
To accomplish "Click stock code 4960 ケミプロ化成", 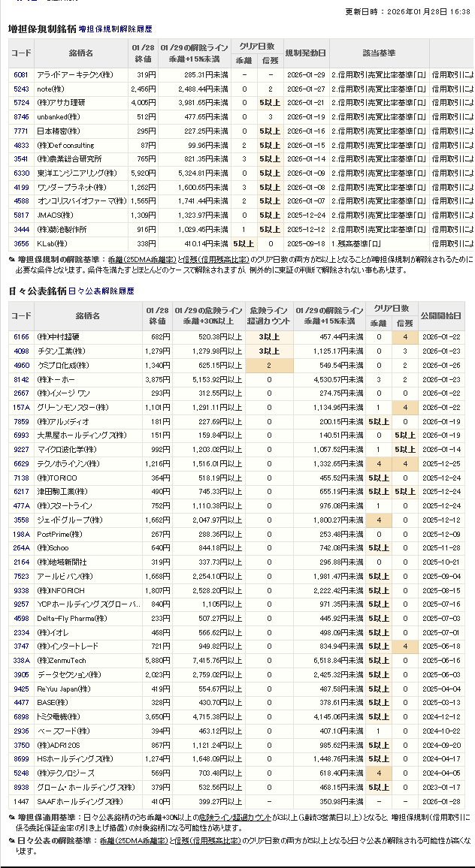I will tap(21, 366).
